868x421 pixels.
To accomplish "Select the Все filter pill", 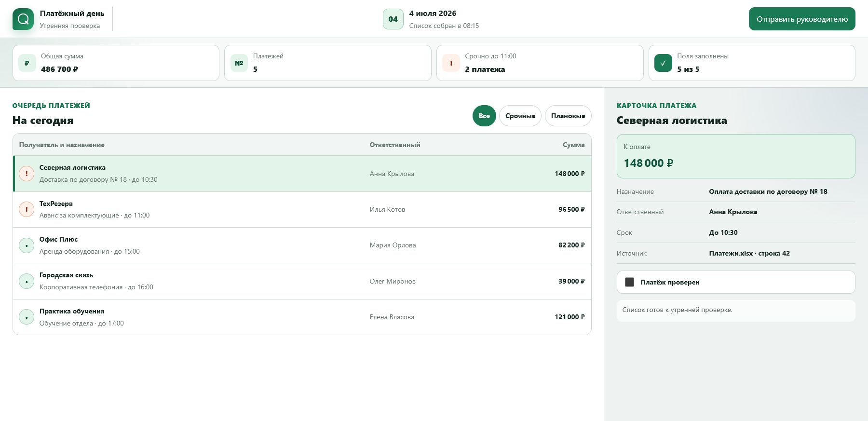I will (x=484, y=116).
